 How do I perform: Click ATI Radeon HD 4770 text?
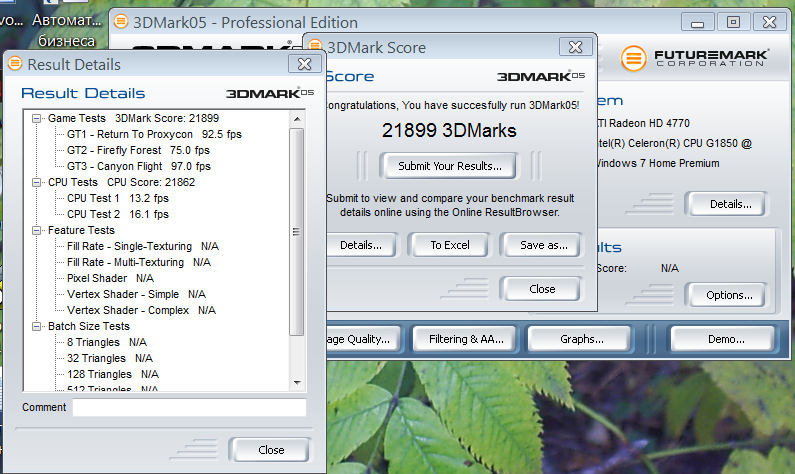click(x=644, y=123)
